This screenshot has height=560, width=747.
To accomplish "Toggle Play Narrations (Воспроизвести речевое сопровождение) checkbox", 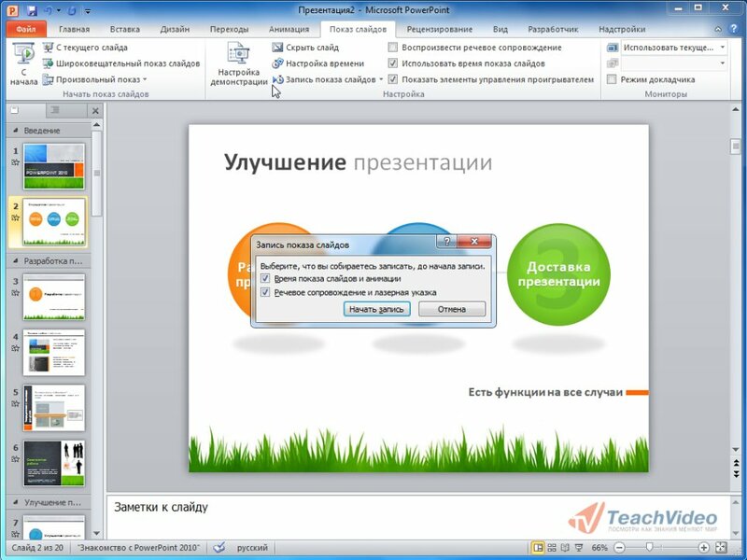I will (x=393, y=48).
